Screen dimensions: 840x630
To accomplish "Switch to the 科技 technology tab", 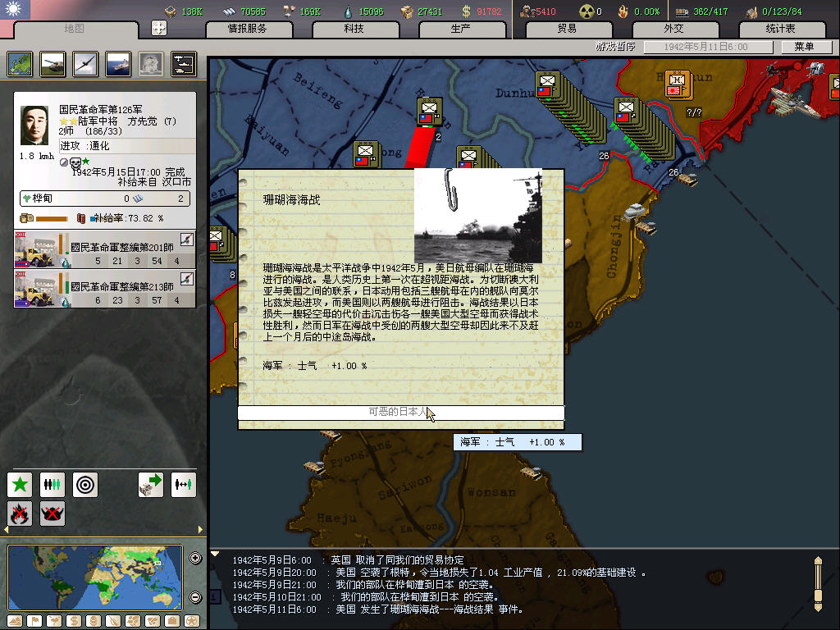I will coord(354,29).
